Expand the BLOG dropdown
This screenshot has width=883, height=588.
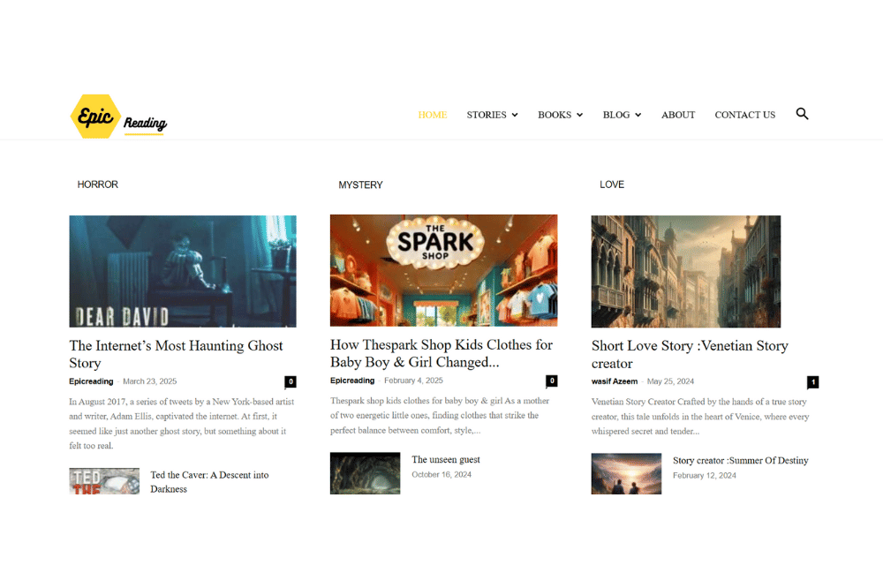(x=622, y=115)
